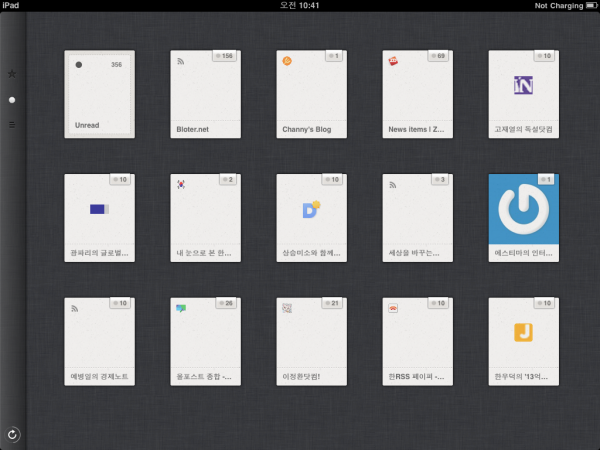Click the blue D logo on 상습미소와 함께 card
The image size is (600, 450).
point(311,209)
